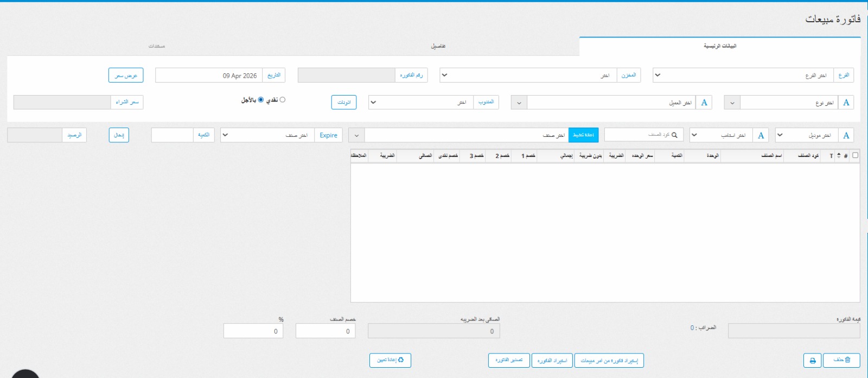
Task: Open the اختر موديل model dropdown
Action: pyautogui.click(x=807, y=135)
